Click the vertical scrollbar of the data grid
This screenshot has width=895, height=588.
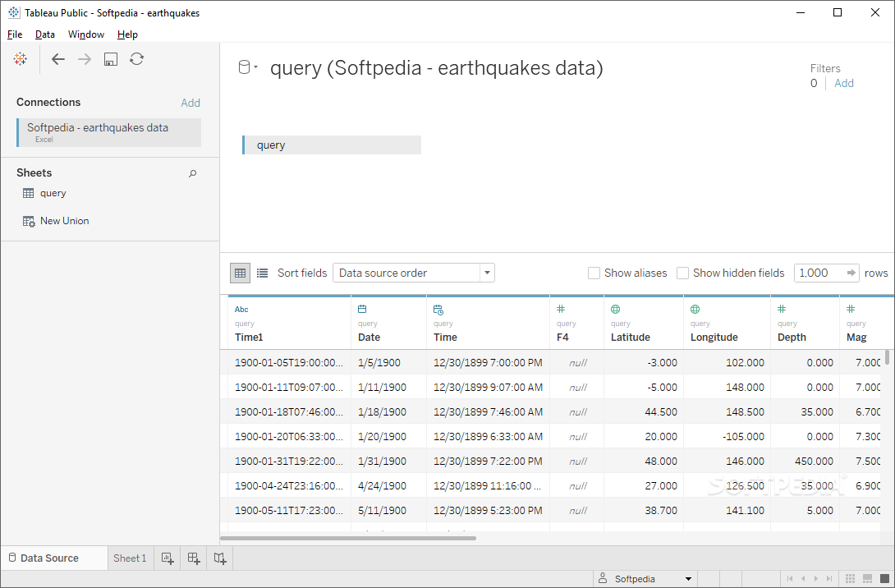pos(887,357)
